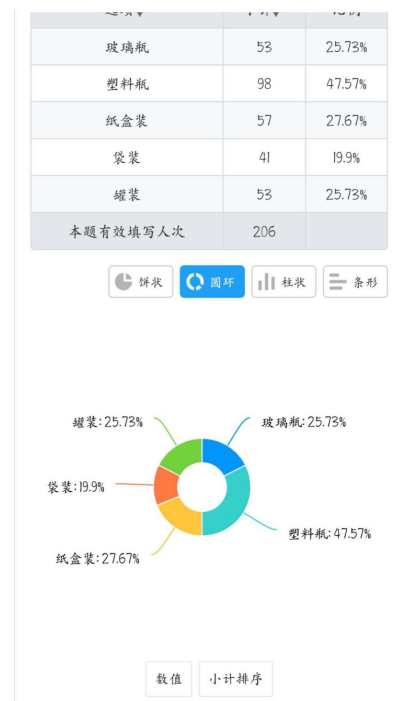Image resolution: width=414 pixels, height=701 pixels.
Task: Click the 小计排序 button
Action: point(236,679)
